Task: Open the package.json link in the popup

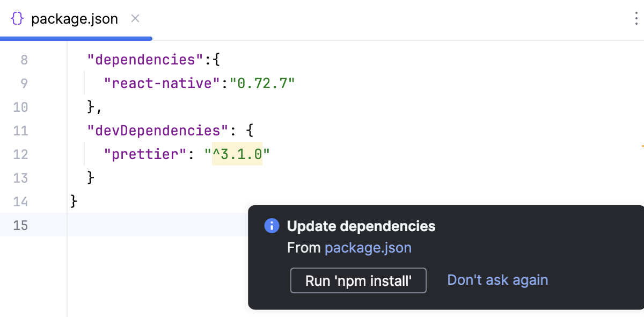Action: click(x=368, y=248)
